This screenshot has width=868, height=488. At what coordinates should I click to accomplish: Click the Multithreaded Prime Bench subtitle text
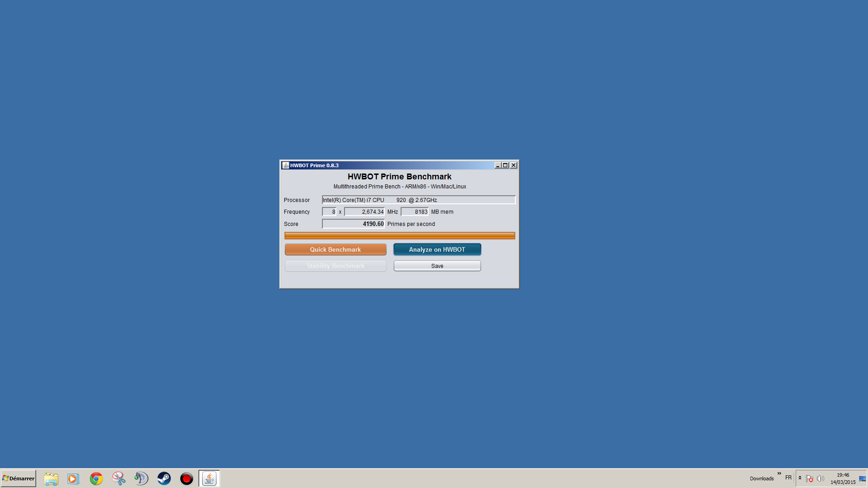[x=400, y=187]
